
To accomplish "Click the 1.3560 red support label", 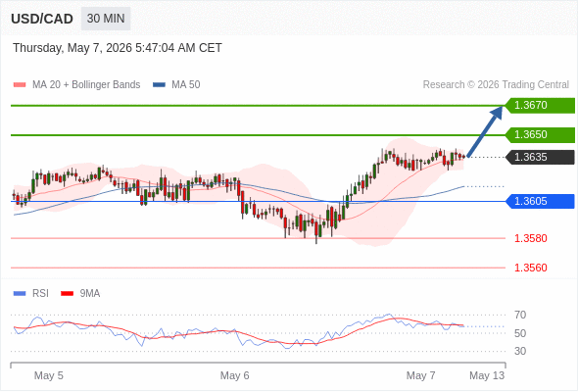I will click(531, 268).
